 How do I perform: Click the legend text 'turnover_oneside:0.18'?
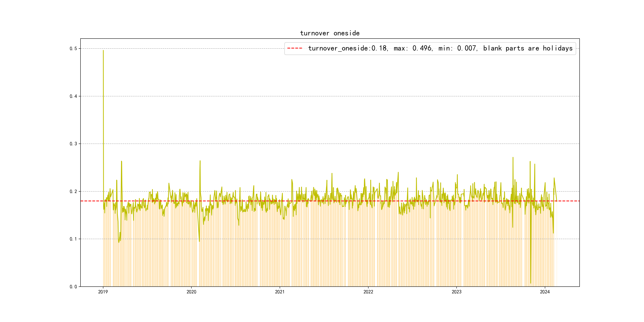[348, 48]
